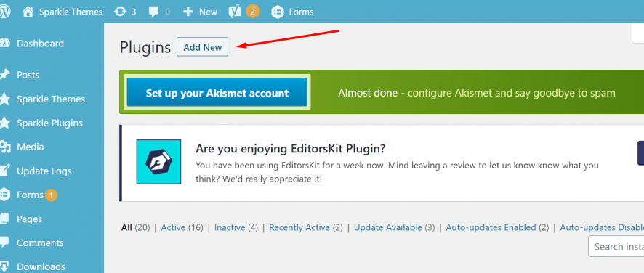Viewport: 644px width, 273px height.
Task: Open the Forms icon in top bar
Action: [x=278, y=12]
